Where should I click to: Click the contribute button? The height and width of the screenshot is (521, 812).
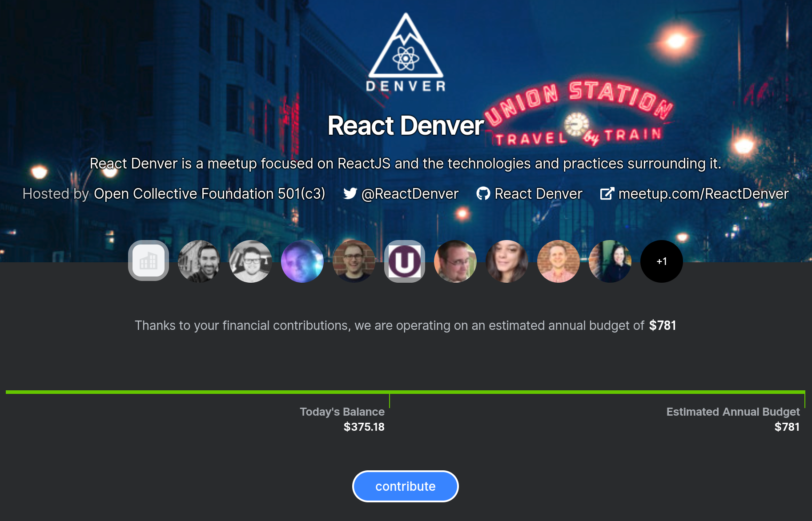point(406,486)
